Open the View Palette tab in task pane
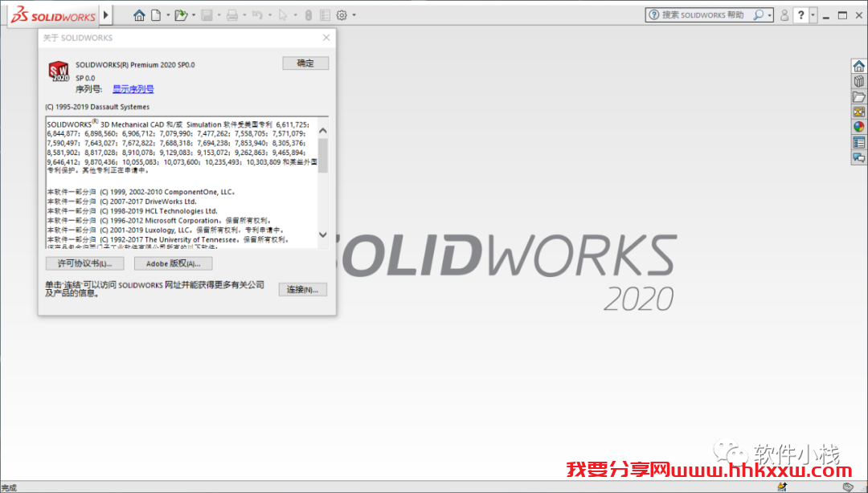This screenshot has height=493, width=868. pyautogui.click(x=858, y=112)
